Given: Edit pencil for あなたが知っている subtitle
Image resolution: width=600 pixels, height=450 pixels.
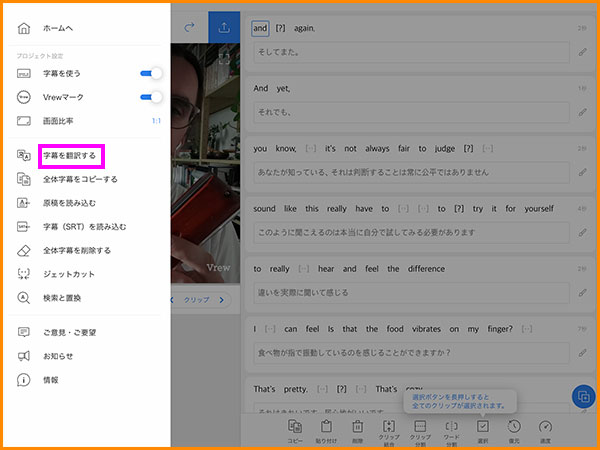Looking at the screenshot, I should [582, 172].
